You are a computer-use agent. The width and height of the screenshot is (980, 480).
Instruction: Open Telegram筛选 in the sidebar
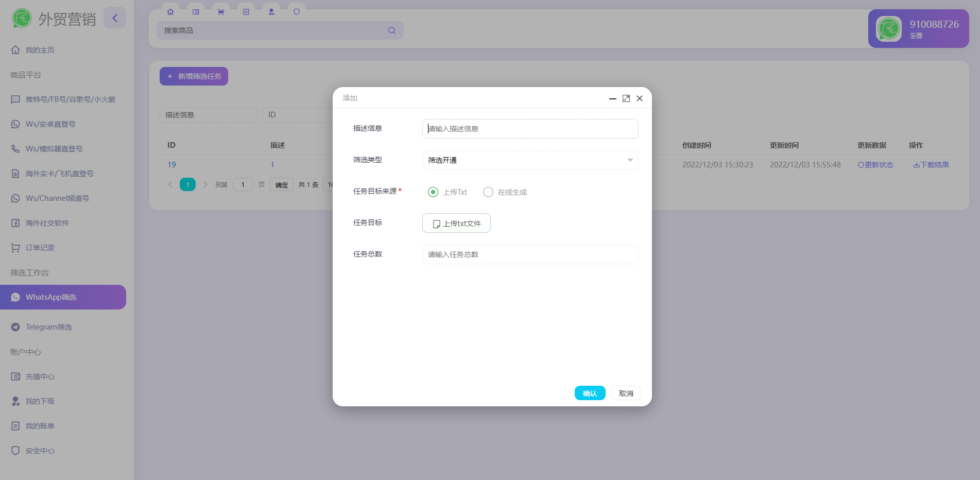click(48, 327)
